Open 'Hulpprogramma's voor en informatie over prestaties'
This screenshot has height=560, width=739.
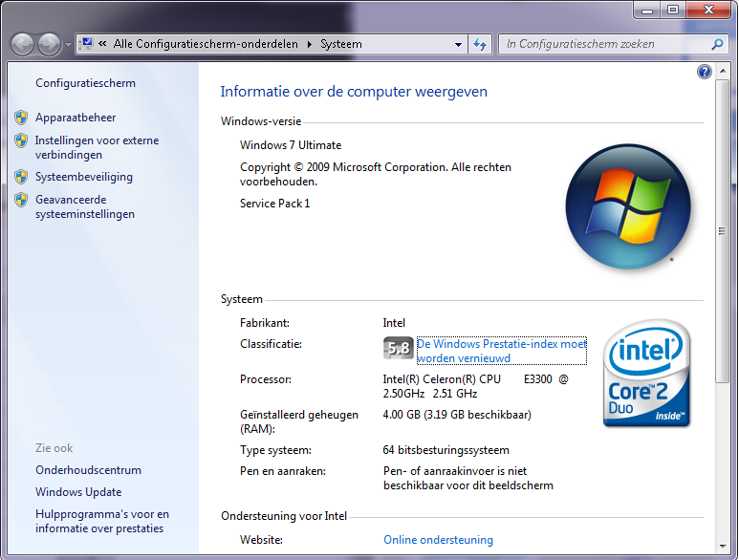tap(101, 521)
